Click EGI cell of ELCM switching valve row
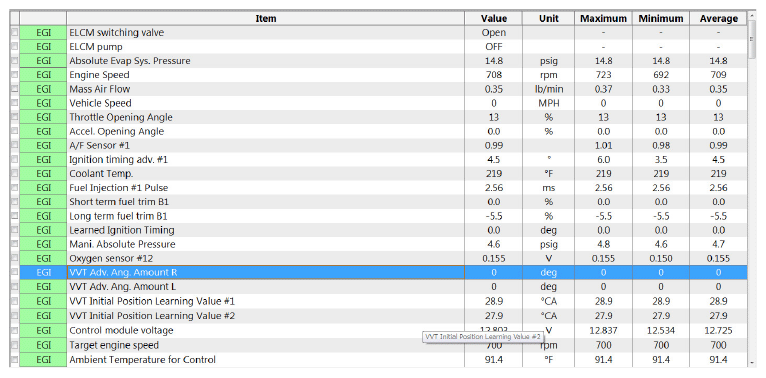The width and height of the screenshot is (766, 378). tap(43, 33)
